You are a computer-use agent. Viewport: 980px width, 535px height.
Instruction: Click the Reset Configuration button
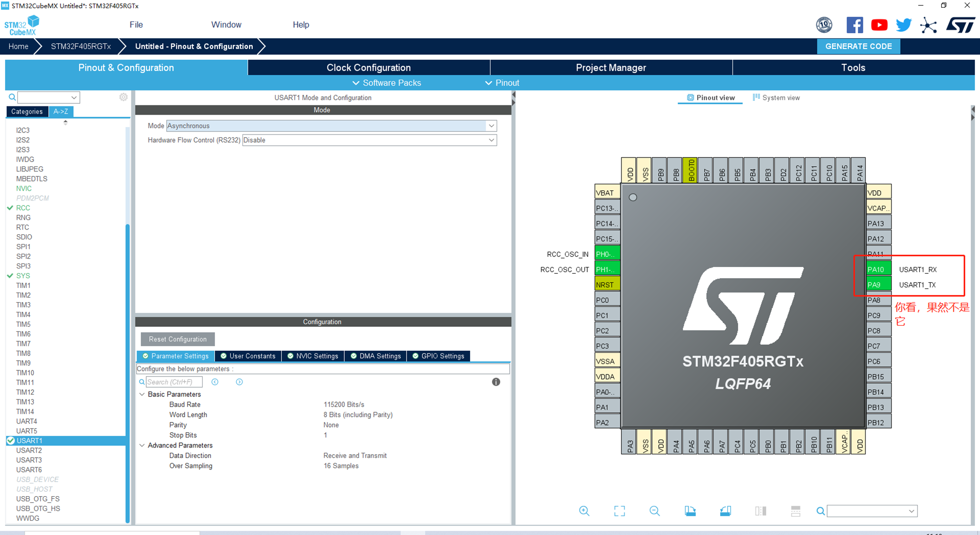[177, 339]
